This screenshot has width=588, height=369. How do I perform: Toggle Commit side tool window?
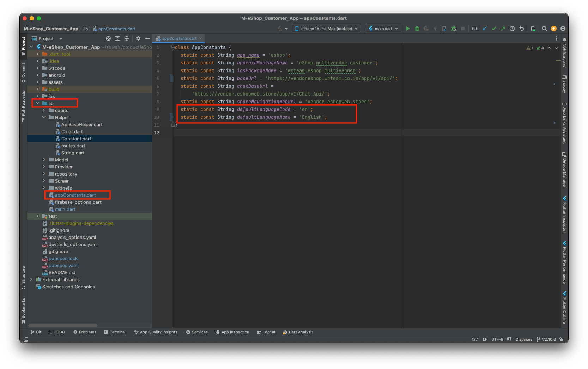pyautogui.click(x=23, y=73)
